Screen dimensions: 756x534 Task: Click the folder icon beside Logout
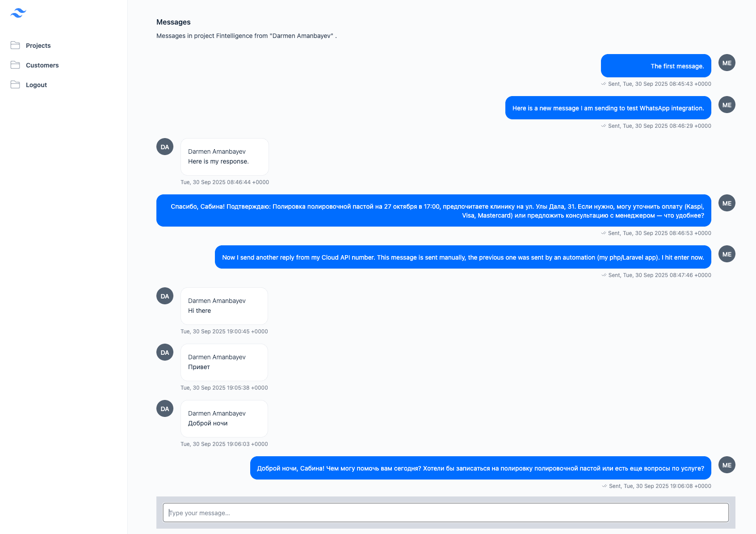pyautogui.click(x=15, y=84)
